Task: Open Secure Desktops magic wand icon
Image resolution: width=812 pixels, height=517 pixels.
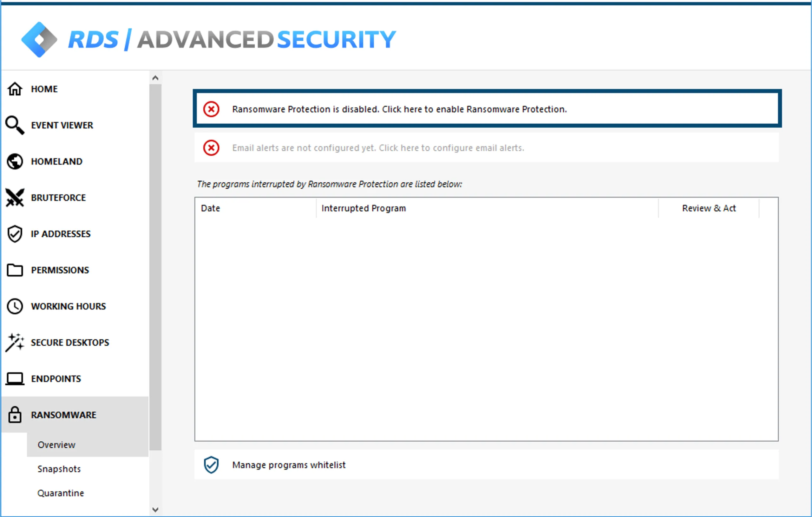Action: [15, 343]
